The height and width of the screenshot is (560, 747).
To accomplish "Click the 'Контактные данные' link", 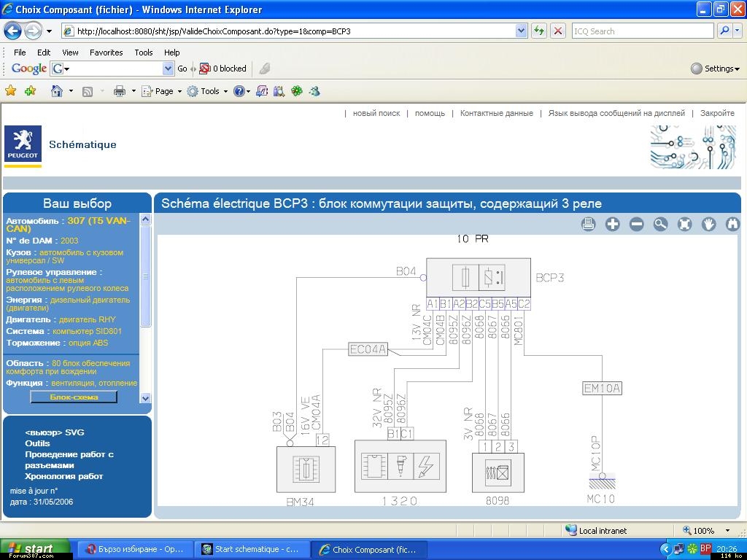I will pyautogui.click(x=496, y=113).
